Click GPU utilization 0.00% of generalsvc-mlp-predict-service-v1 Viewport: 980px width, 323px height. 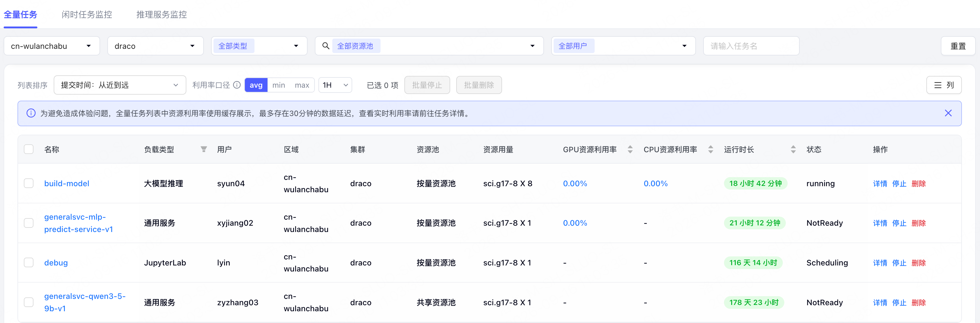click(575, 223)
